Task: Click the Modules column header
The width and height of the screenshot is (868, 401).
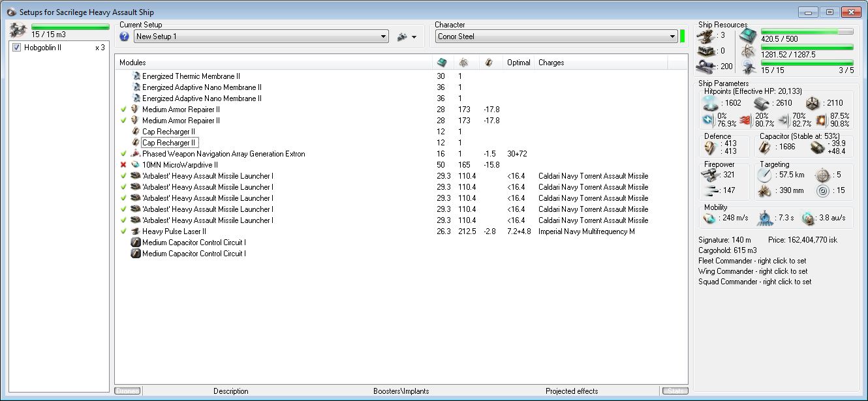Action: click(x=275, y=63)
